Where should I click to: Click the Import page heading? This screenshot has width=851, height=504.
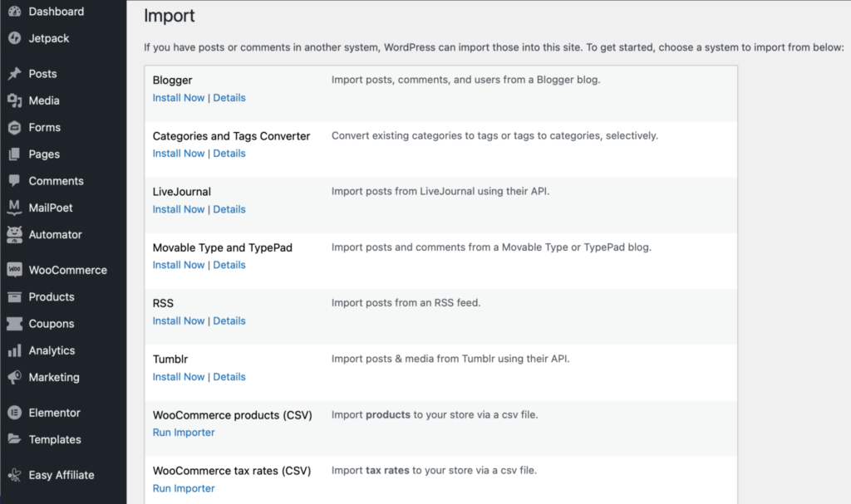pyautogui.click(x=170, y=16)
